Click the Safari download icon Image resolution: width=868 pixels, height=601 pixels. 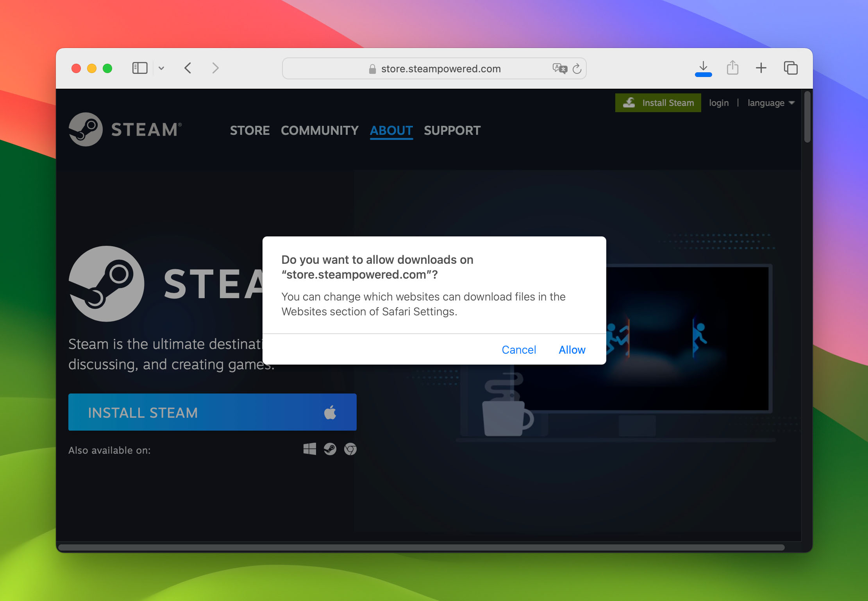pyautogui.click(x=702, y=68)
